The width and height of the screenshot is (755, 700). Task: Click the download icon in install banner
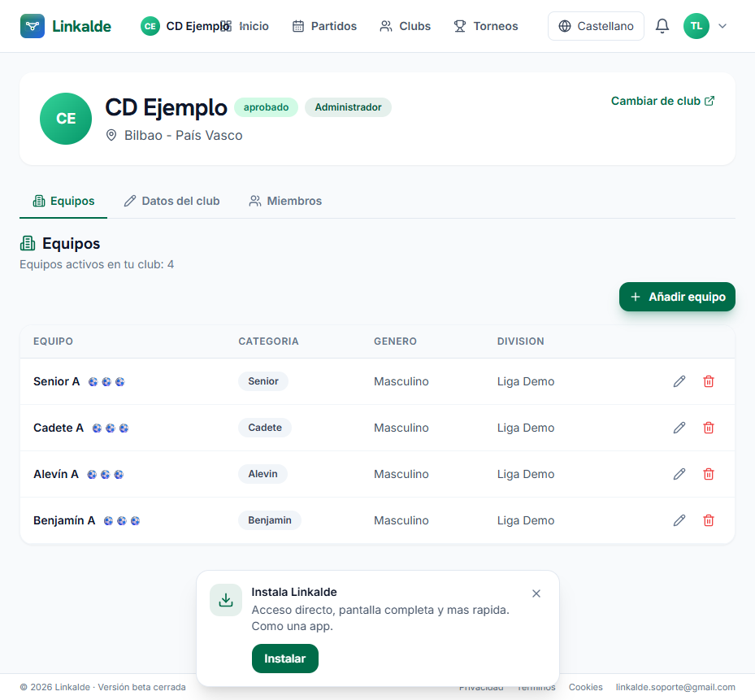(226, 600)
